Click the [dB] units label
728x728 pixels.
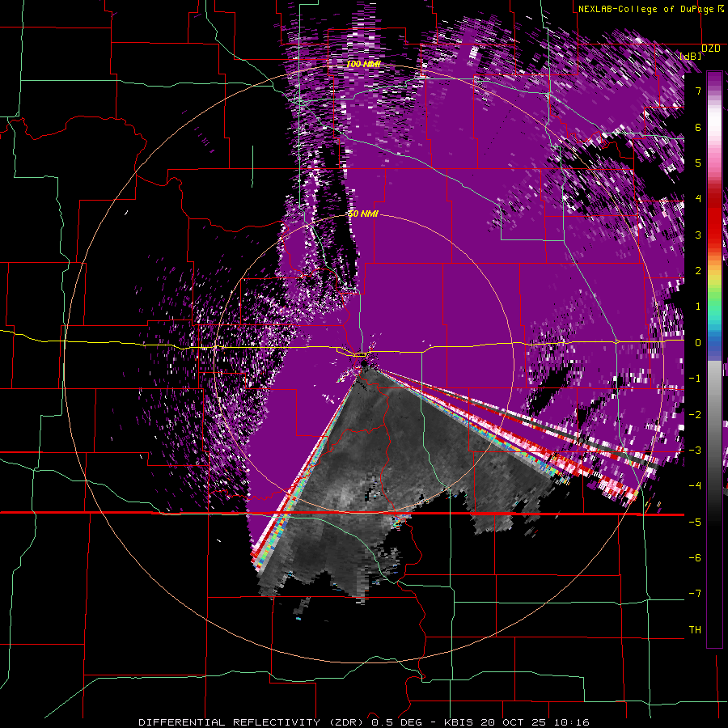(691, 56)
